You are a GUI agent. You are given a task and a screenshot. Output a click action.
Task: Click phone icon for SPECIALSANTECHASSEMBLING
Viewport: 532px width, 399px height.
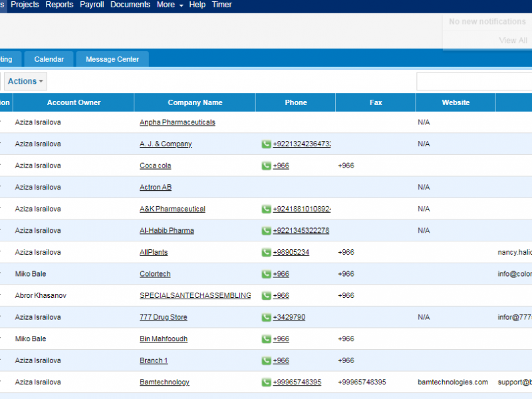pyautogui.click(x=267, y=296)
